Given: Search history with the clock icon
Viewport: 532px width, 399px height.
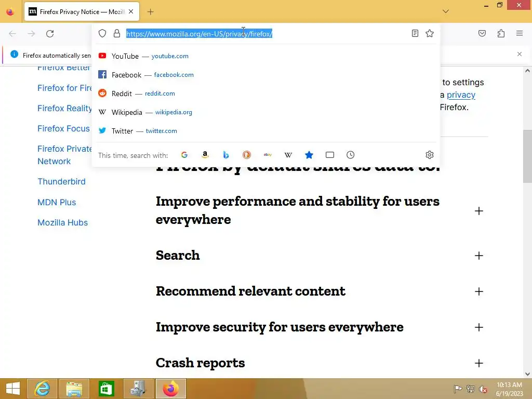Looking at the screenshot, I should (351, 155).
